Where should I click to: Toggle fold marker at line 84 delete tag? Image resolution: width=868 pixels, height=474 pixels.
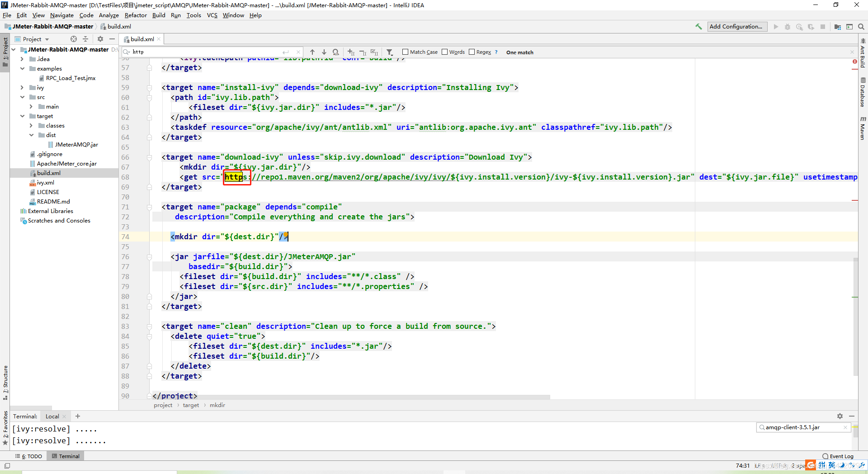pos(149,337)
